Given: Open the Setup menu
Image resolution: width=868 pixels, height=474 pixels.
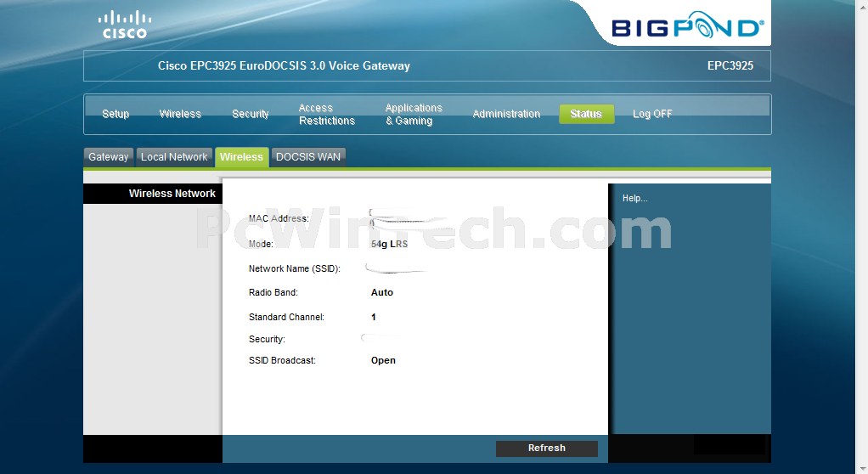Looking at the screenshot, I should click(x=116, y=114).
